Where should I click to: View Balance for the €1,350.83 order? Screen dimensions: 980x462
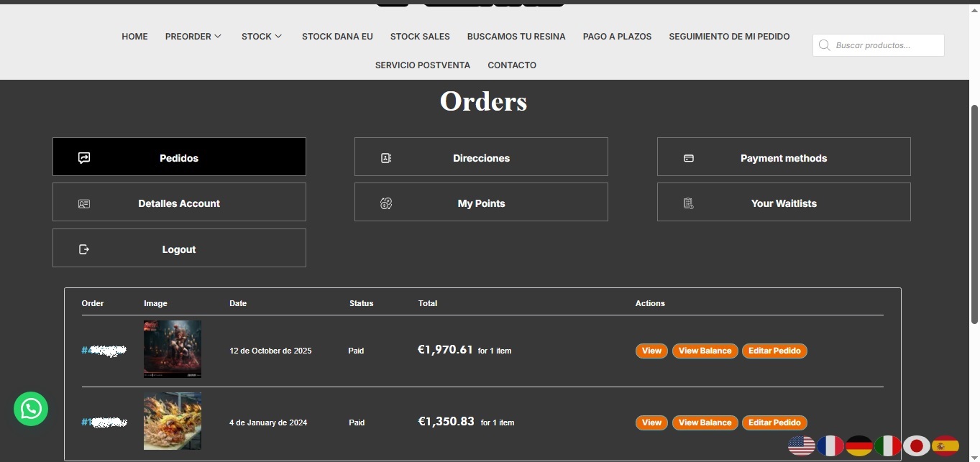click(x=705, y=422)
